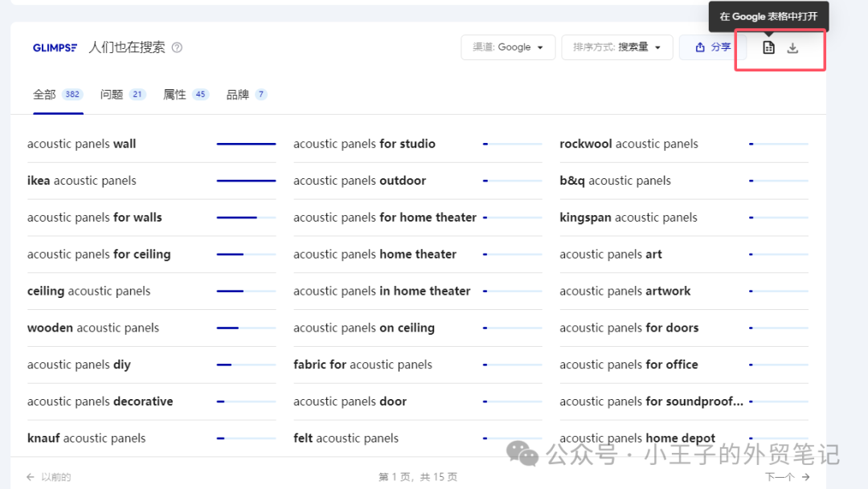The image size is (868, 489).
Task: Select "rockwool acoustic panels" keyword
Action: click(x=628, y=145)
